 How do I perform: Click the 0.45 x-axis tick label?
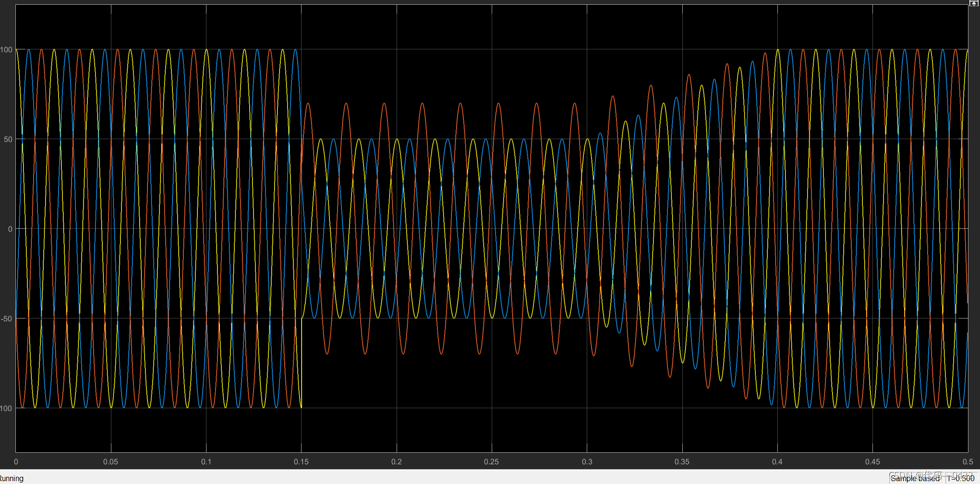point(872,461)
